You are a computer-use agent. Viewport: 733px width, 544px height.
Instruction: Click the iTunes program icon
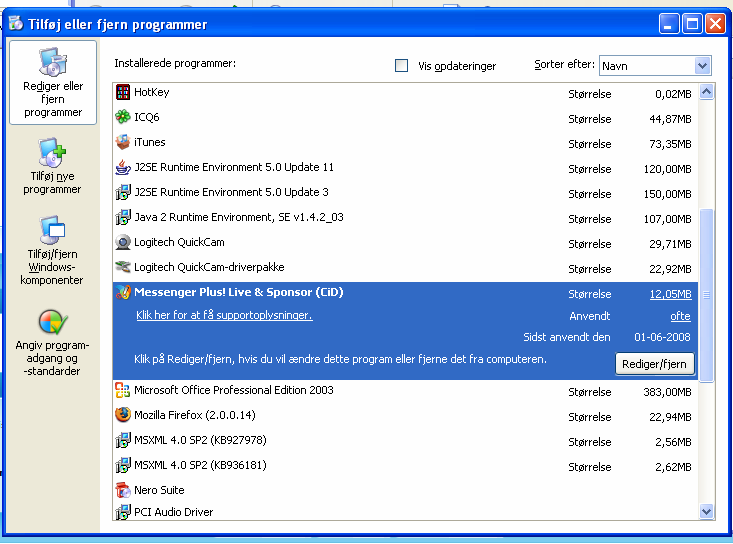pyautogui.click(x=123, y=142)
